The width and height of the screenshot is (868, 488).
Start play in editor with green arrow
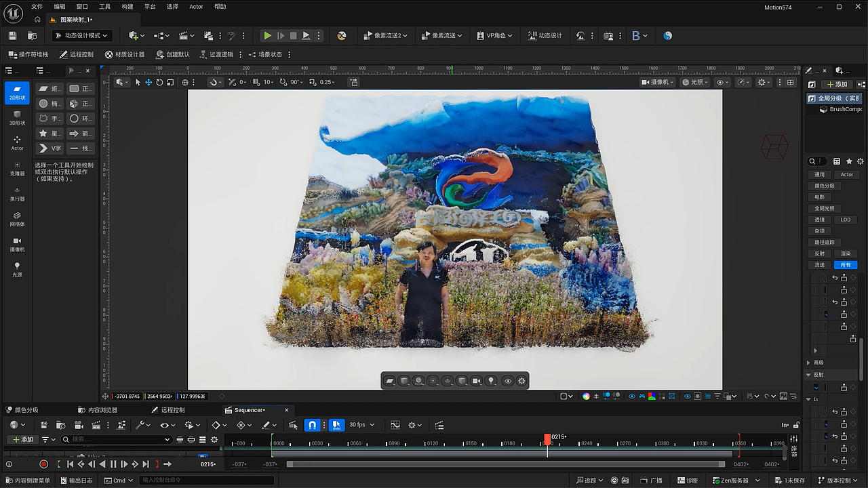tap(268, 35)
